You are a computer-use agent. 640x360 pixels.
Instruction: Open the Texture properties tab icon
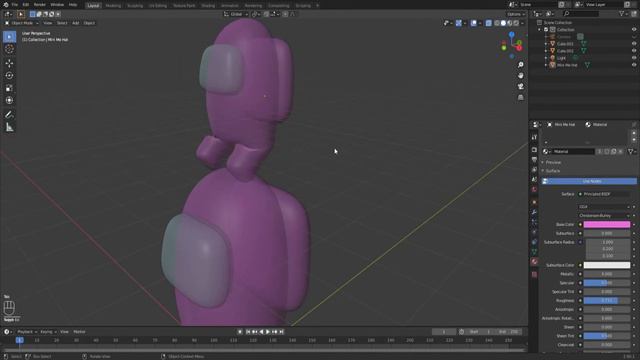(534, 275)
